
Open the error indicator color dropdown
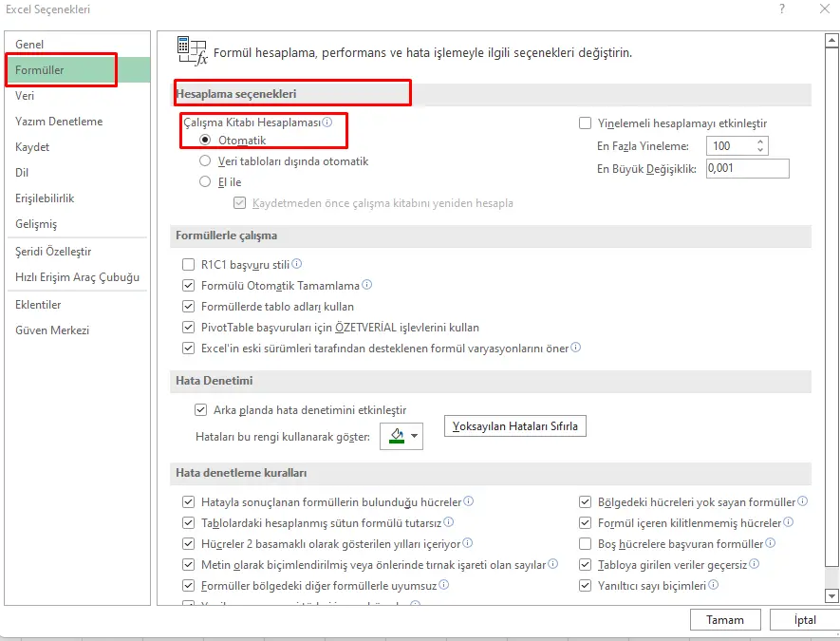tap(401, 436)
